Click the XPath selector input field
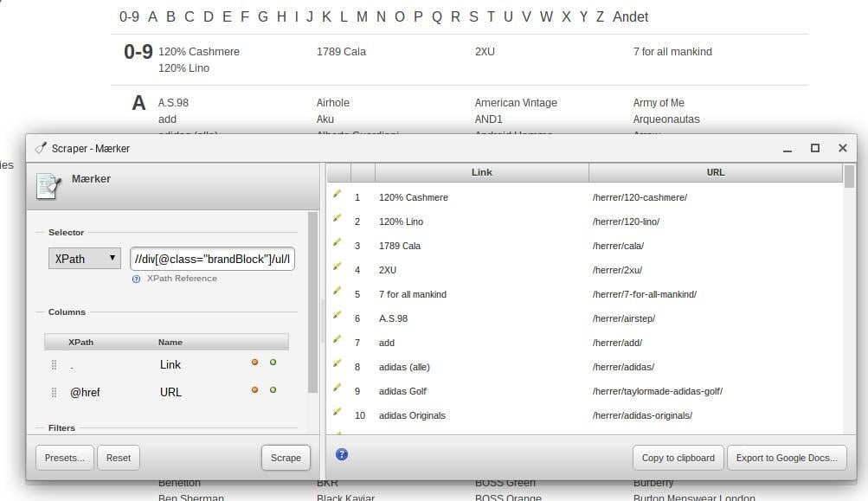Image resolution: width=868 pixels, height=501 pixels. pos(212,259)
